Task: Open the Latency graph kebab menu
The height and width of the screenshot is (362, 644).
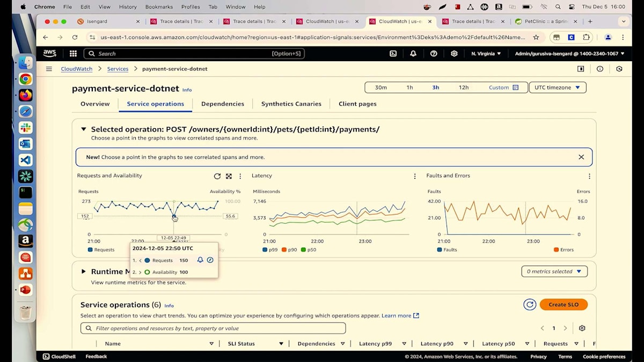Action: pos(414,176)
